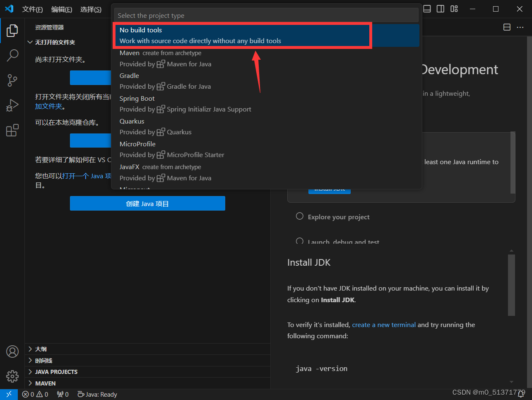
Task: Select Explore your project step
Action: point(339,217)
